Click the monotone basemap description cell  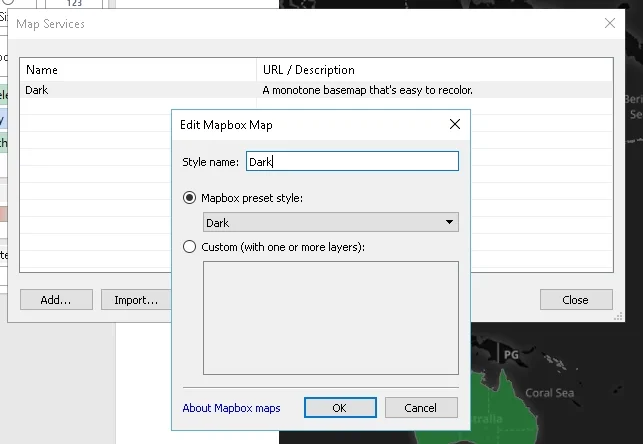point(435,90)
